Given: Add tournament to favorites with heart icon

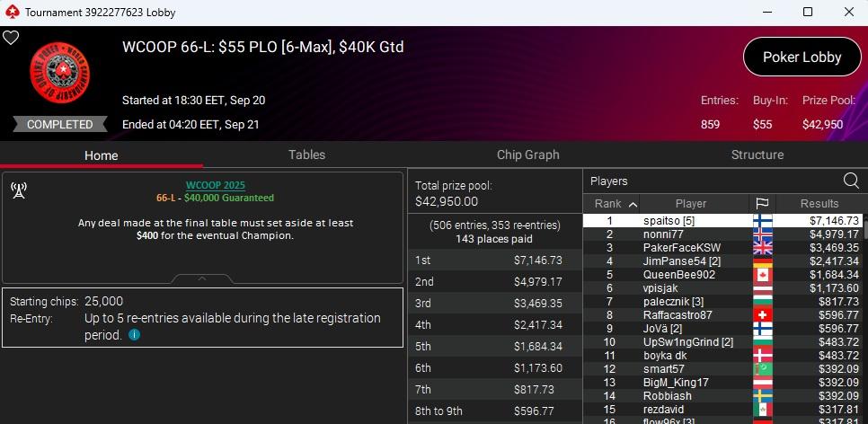Looking at the screenshot, I should pos(11,38).
